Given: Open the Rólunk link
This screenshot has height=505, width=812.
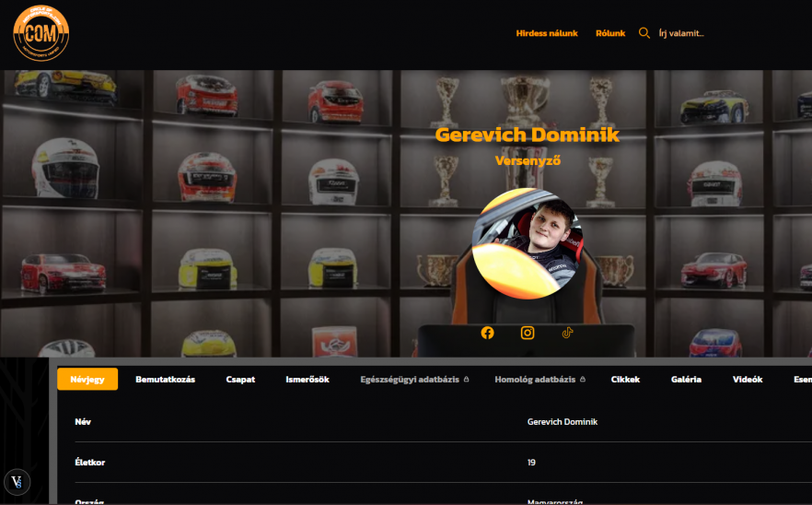Looking at the screenshot, I should click(x=610, y=33).
